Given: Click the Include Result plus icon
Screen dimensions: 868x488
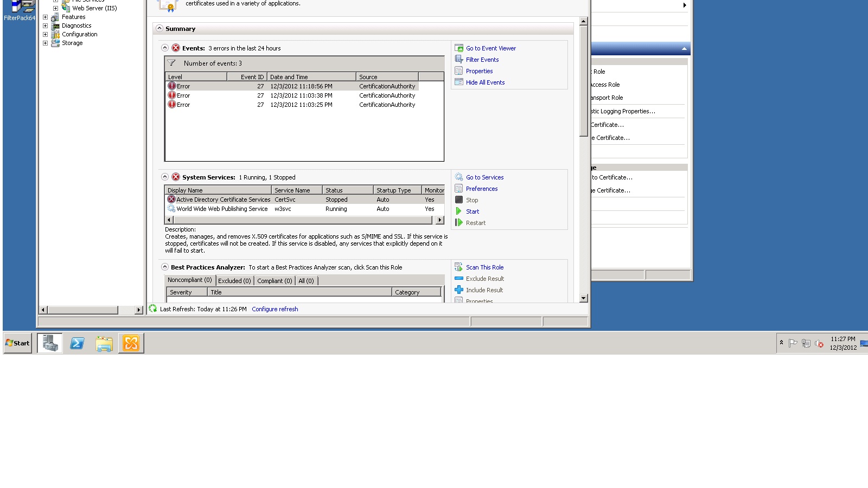Looking at the screenshot, I should coord(459,290).
